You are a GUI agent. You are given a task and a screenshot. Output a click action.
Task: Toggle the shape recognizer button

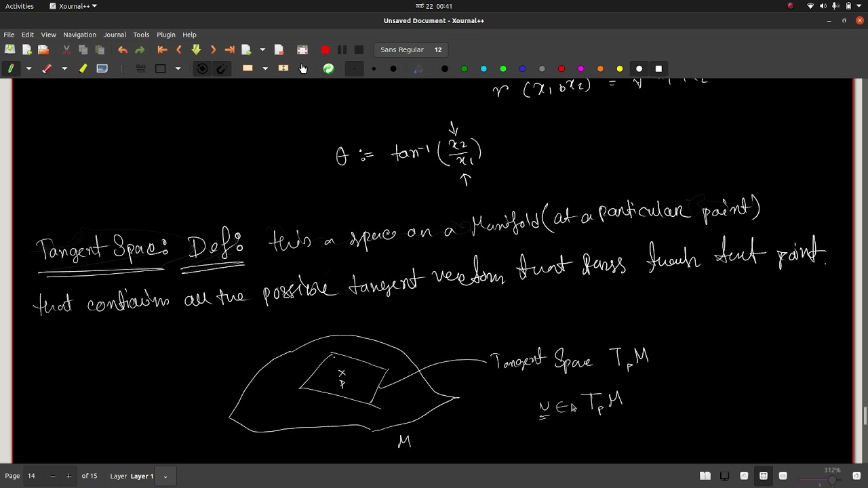tap(202, 68)
